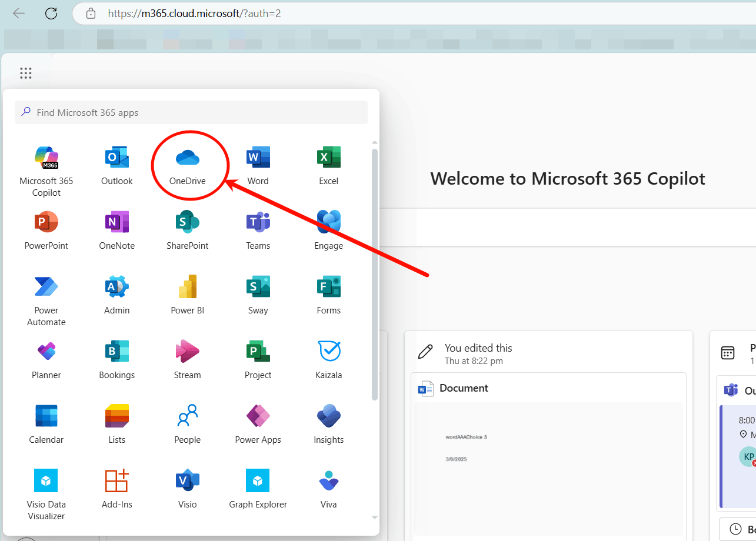Launch Outlook from app list
Screen dimensions: 756x541
[x=117, y=165]
